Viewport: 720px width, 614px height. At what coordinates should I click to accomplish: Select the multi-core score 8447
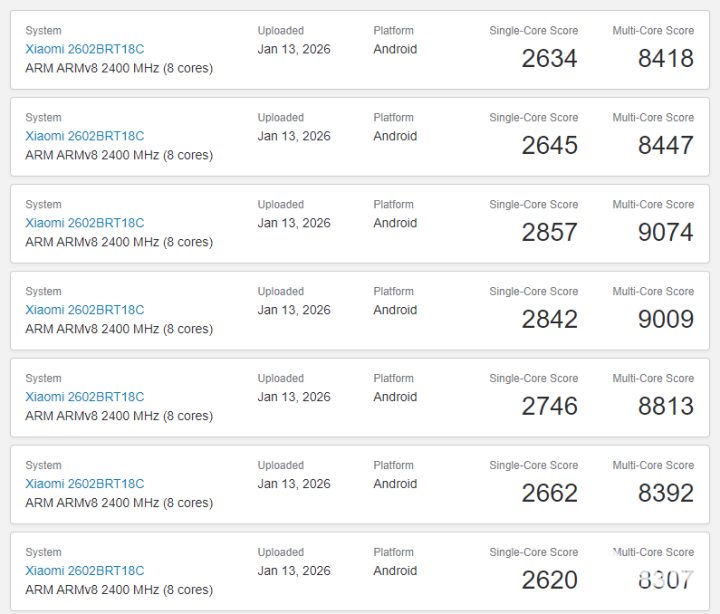665,146
